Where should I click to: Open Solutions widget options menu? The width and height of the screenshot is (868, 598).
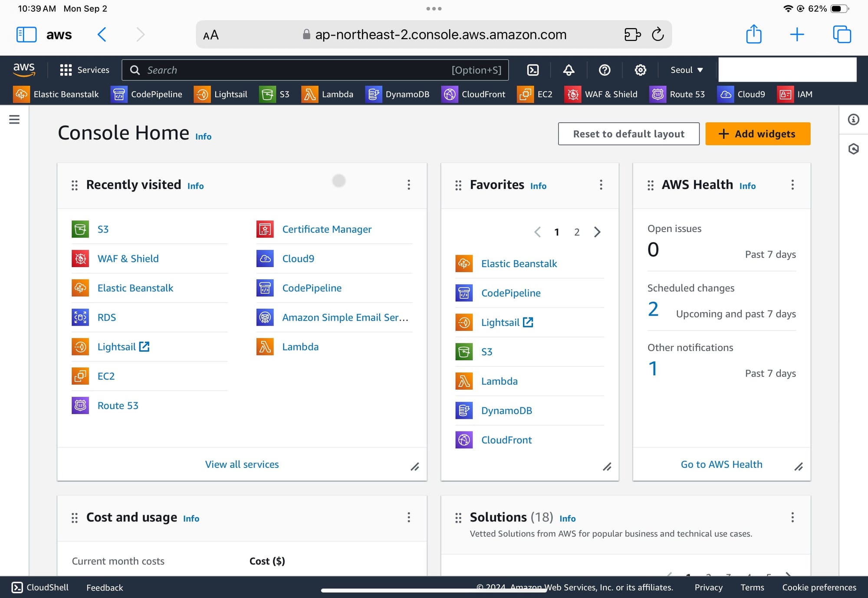[792, 517]
